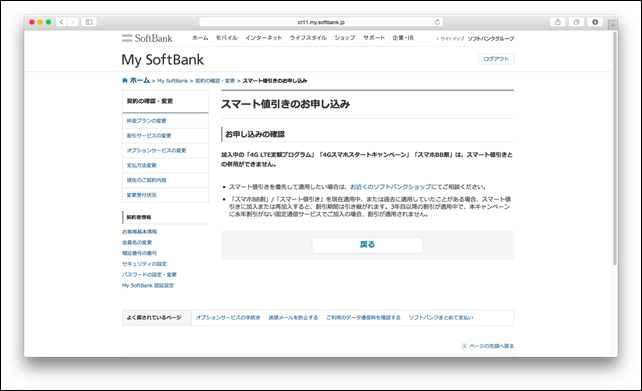Open the 迷惑メールを防止する link
The height and width of the screenshot is (391, 642).
(x=293, y=318)
